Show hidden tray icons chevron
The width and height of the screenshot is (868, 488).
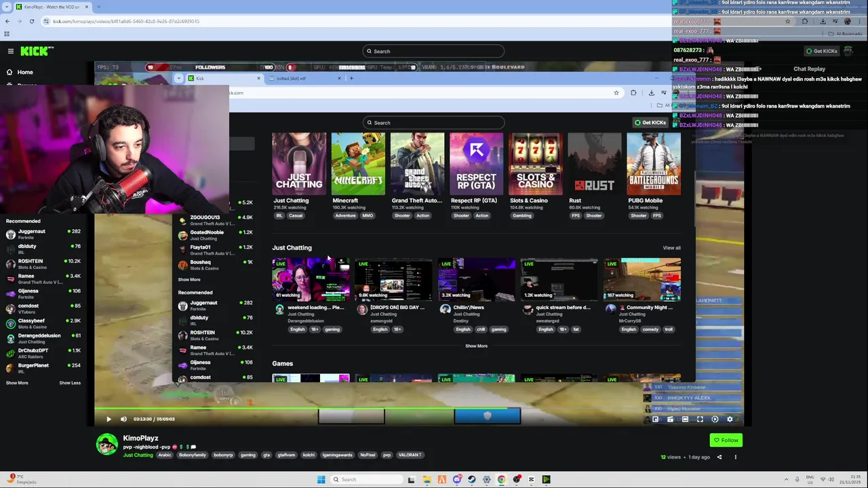tap(787, 479)
